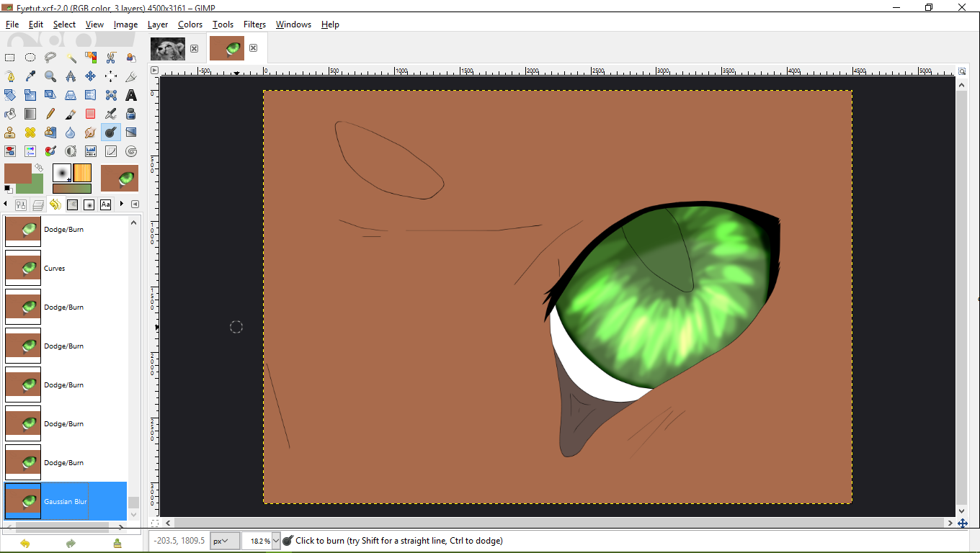The image size is (980, 553).
Task: Select the Eraser tool
Action: [91, 114]
